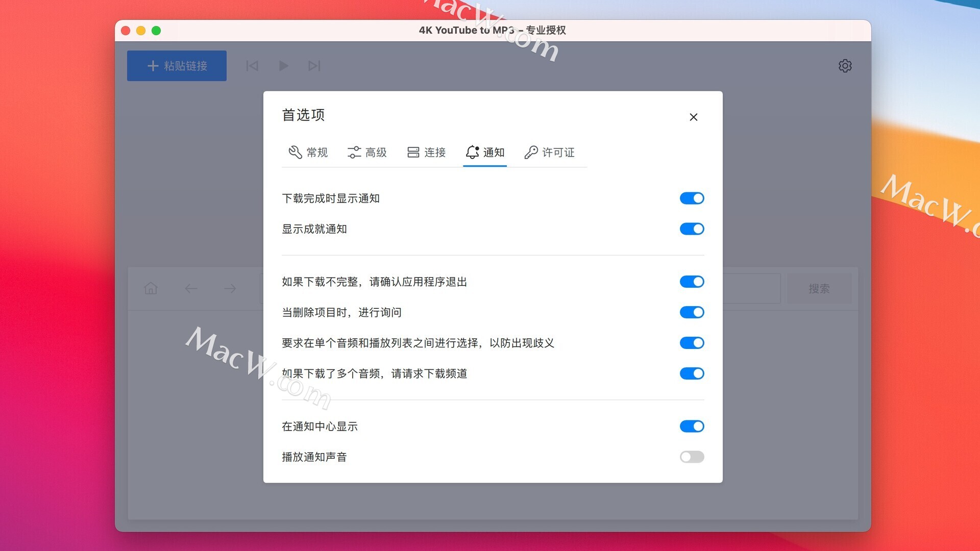Screen dimensions: 980x551
Task: Click the 显示成就通知 label text
Action: (x=314, y=229)
